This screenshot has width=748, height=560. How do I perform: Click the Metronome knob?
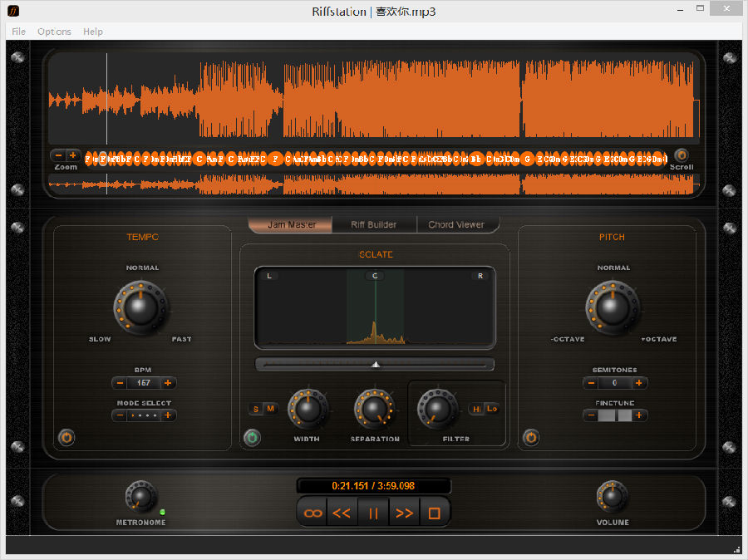(x=140, y=497)
